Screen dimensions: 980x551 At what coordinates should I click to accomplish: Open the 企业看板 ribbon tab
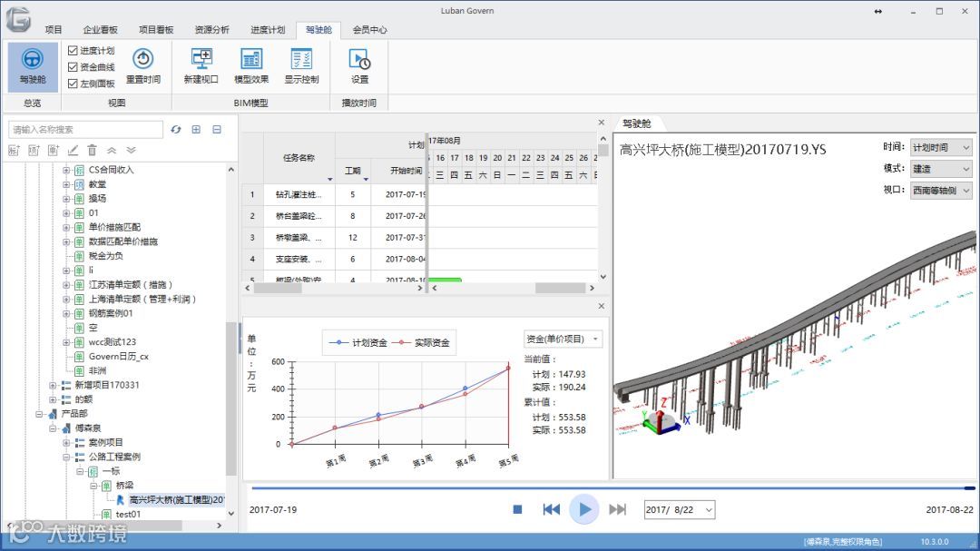click(x=101, y=29)
